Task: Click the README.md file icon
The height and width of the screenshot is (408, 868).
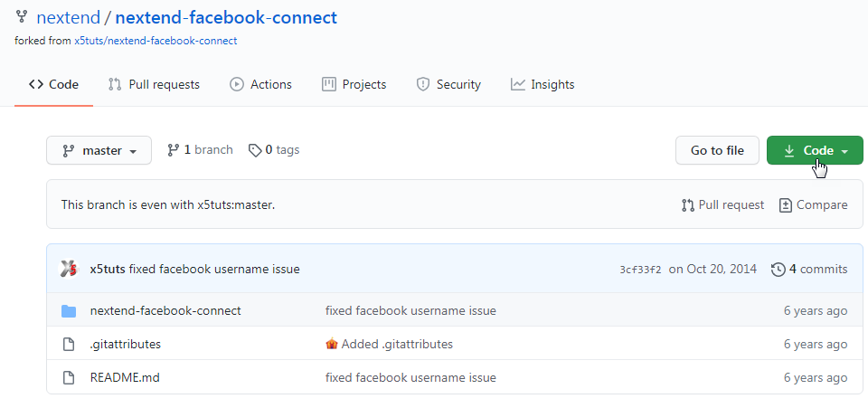Action: tap(69, 377)
